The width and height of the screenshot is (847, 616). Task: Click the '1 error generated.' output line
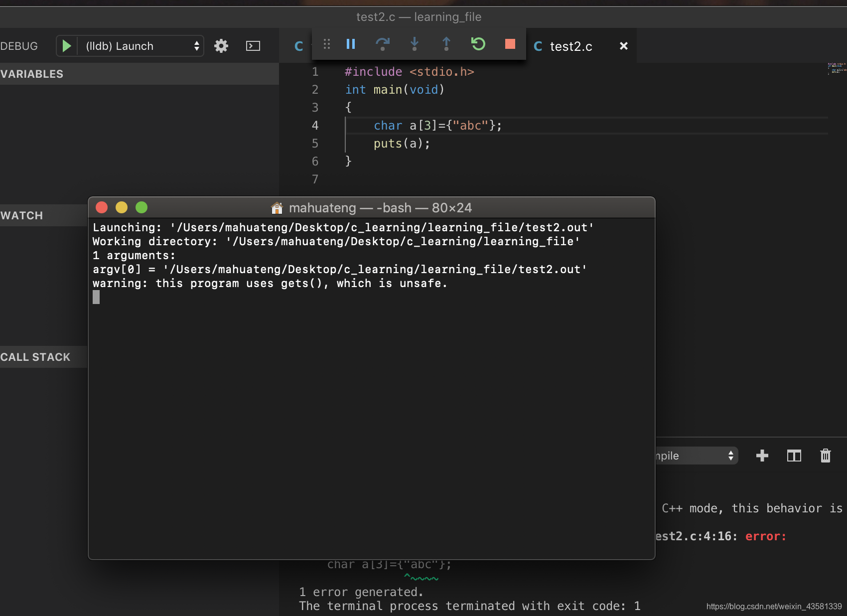pos(361,592)
